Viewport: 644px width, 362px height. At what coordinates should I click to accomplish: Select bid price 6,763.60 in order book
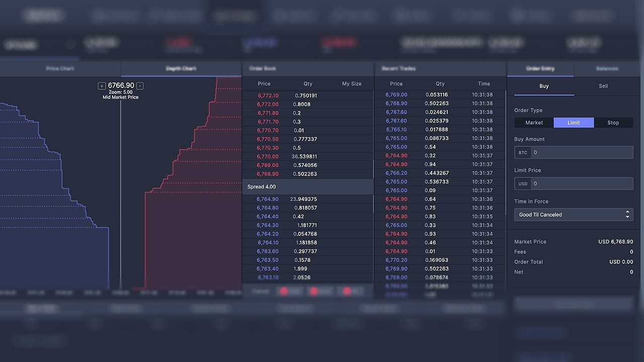tap(268, 251)
